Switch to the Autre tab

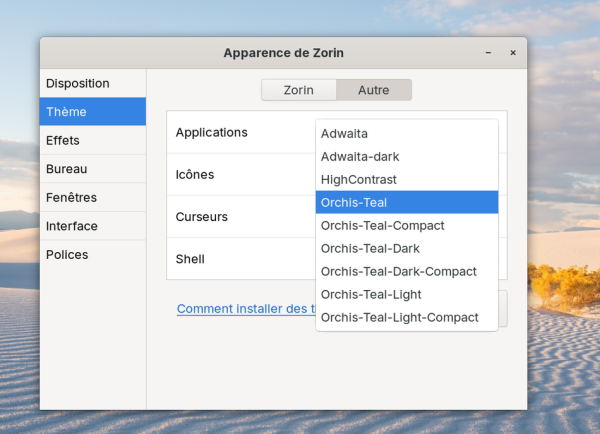click(373, 90)
